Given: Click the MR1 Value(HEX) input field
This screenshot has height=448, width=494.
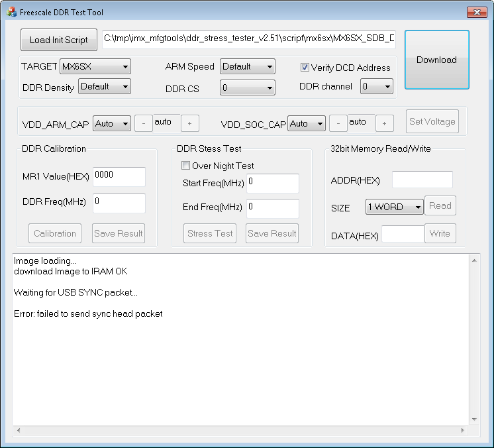Looking at the screenshot, I should pos(119,176).
